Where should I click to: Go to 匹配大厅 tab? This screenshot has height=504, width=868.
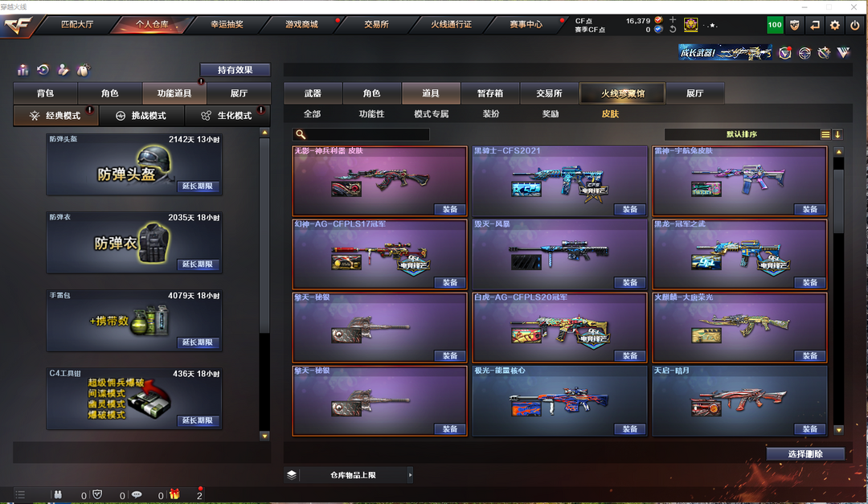click(x=77, y=24)
